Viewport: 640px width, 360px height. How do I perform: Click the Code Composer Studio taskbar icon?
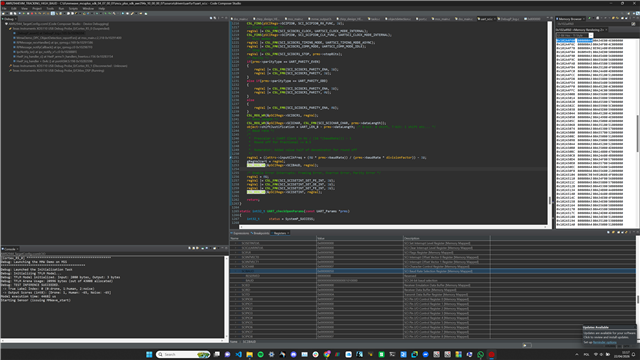coord(491,354)
